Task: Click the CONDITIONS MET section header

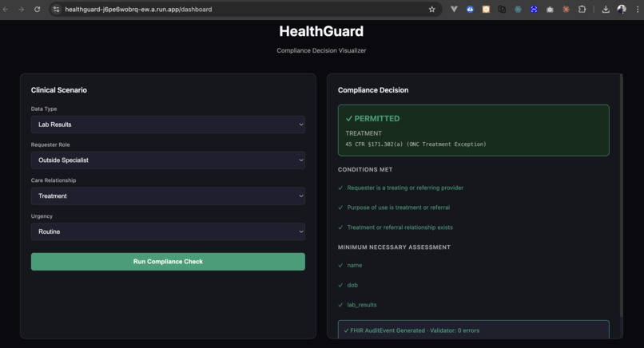Action: coord(365,169)
